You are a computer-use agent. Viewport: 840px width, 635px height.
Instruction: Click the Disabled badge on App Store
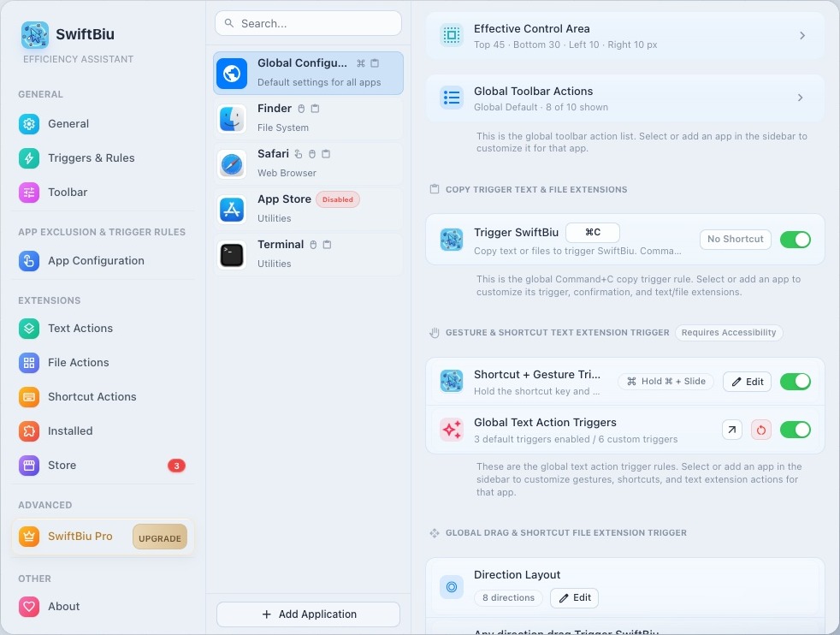(338, 200)
